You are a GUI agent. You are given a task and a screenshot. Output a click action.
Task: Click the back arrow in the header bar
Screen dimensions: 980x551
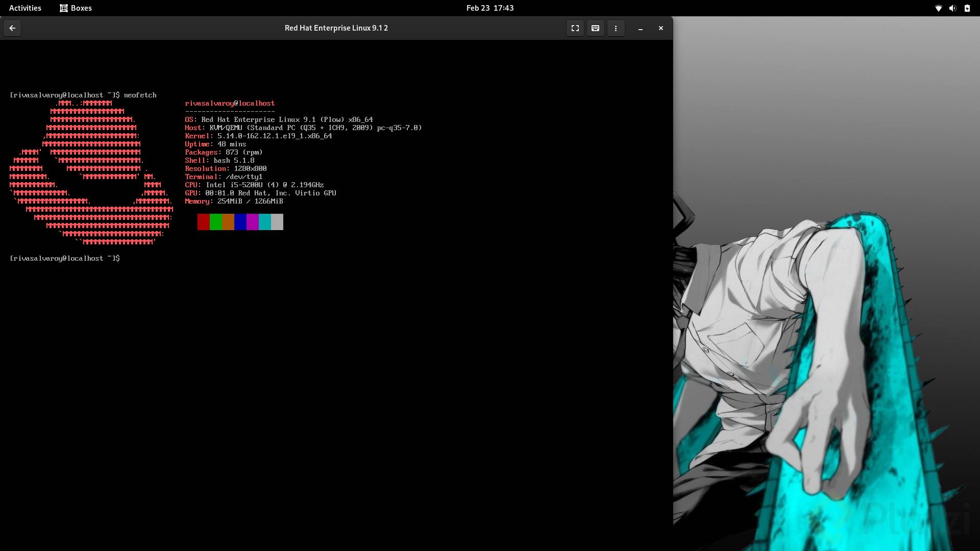12,28
